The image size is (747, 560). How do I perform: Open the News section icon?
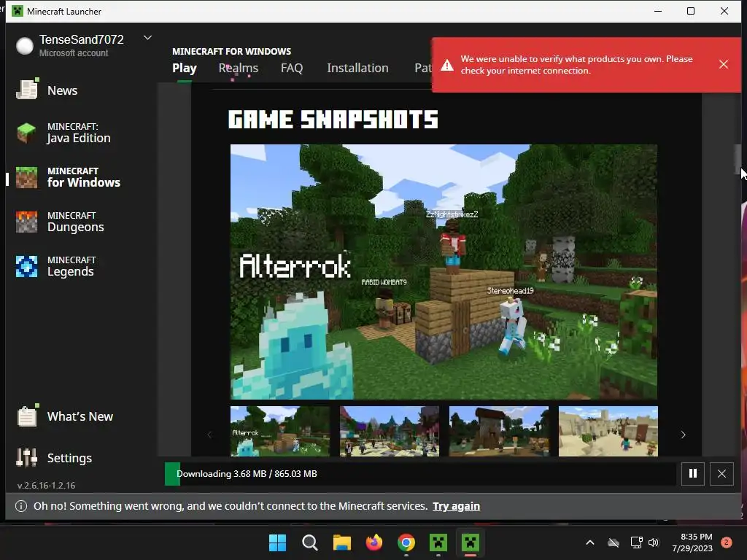(27, 90)
